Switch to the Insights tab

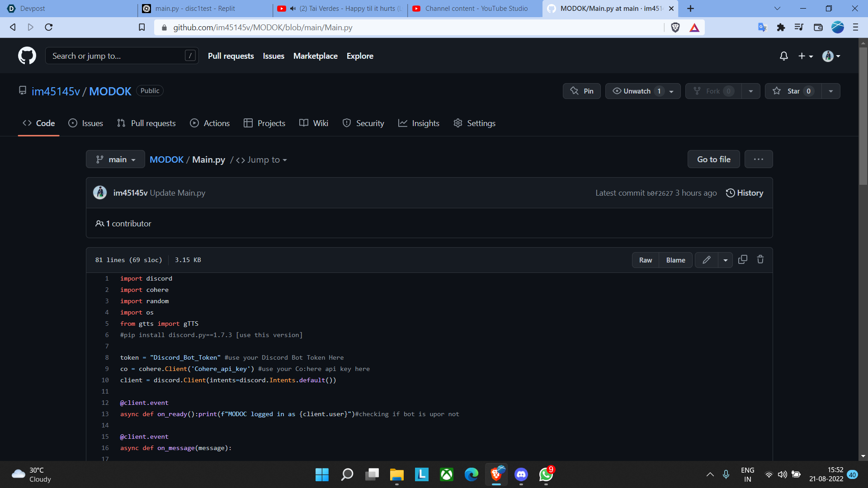pyautogui.click(x=419, y=123)
